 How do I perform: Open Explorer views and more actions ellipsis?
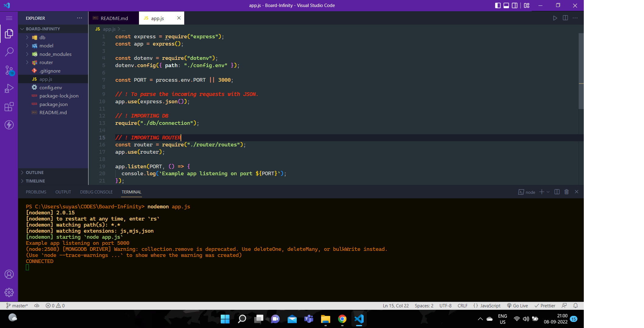click(x=79, y=18)
